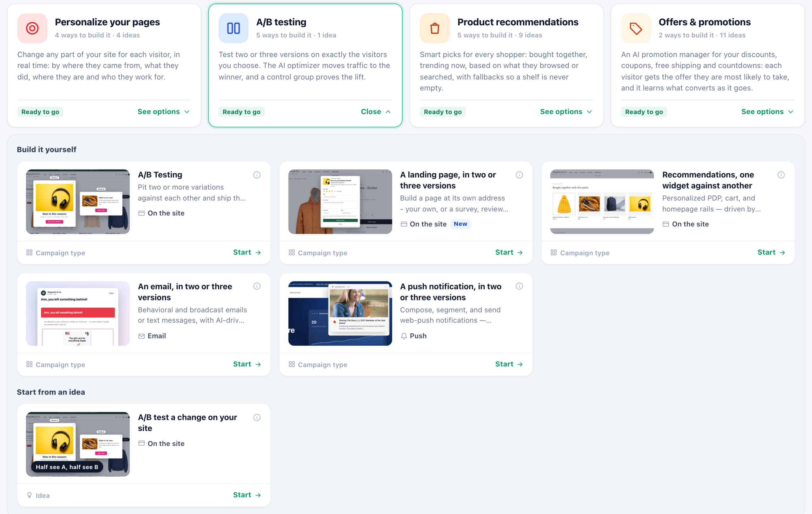Click the blue A/B testing columns icon
812x514 pixels.
[x=233, y=28]
